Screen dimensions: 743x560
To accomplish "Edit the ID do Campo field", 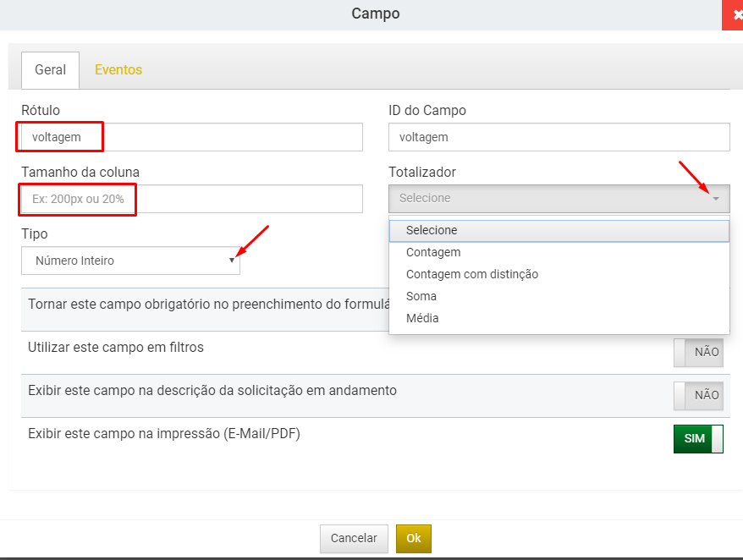I will pos(559,137).
